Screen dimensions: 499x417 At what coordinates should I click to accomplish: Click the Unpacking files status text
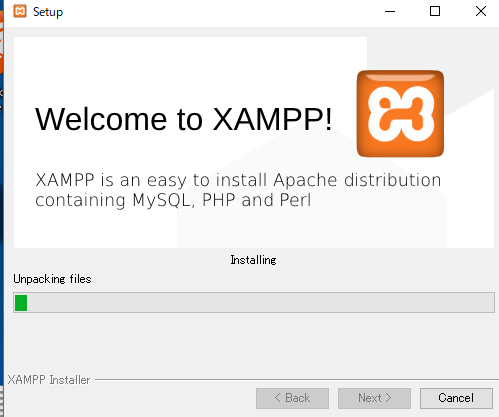52,279
